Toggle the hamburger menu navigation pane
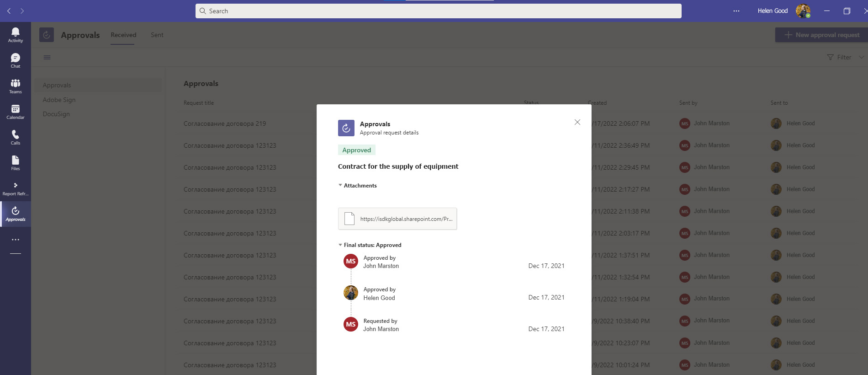This screenshot has height=375, width=868. point(47,57)
